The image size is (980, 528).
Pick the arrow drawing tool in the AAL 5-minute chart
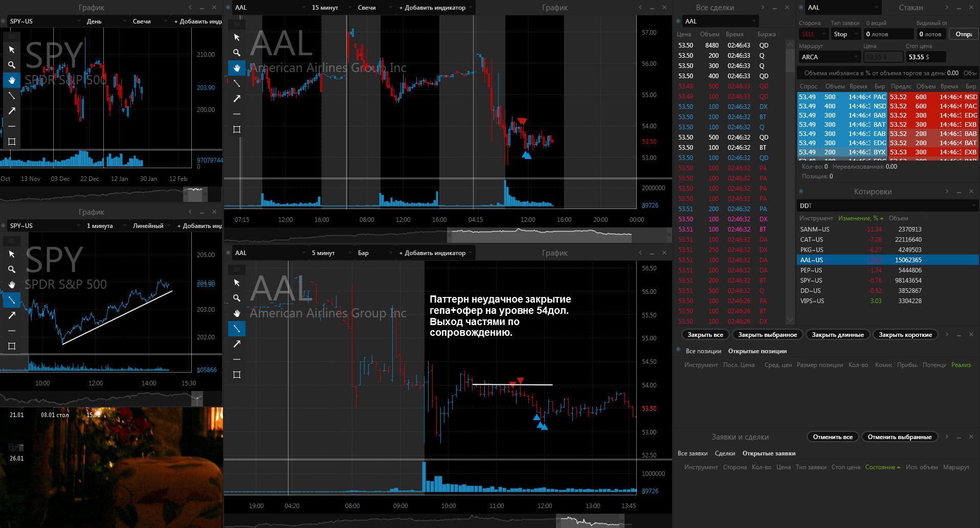coord(236,344)
